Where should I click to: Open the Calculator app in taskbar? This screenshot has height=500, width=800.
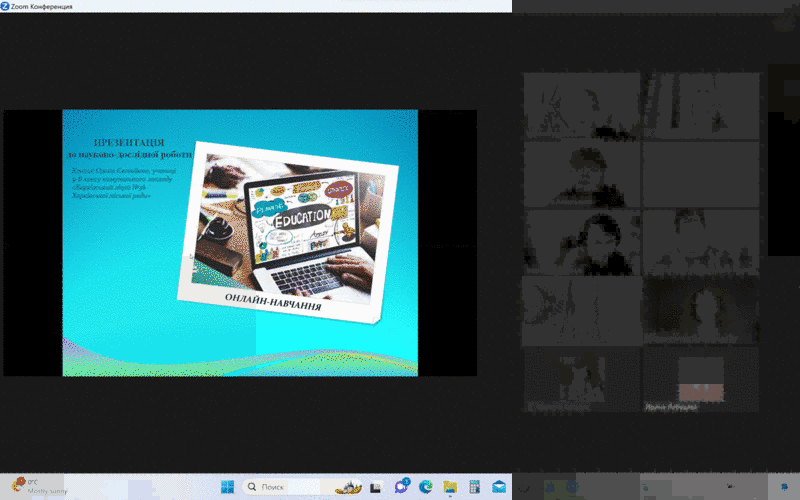tap(474, 487)
